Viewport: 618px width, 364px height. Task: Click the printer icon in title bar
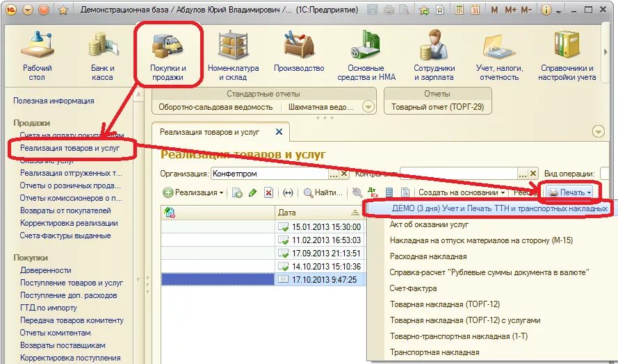click(x=389, y=10)
